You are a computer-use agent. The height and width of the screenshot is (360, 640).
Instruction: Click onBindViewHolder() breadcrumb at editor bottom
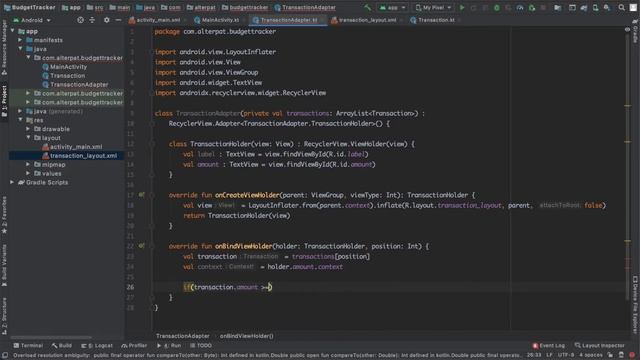pyautogui.click(x=247, y=336)
